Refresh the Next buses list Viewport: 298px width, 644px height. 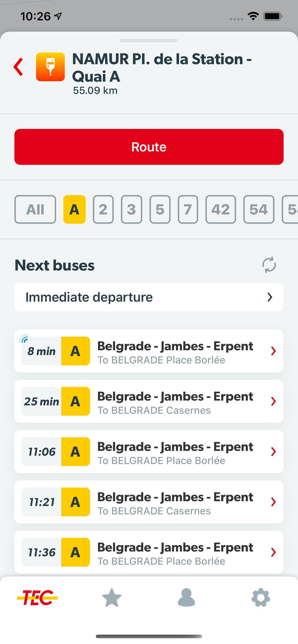pyautogui.click(x=269, y=265)
